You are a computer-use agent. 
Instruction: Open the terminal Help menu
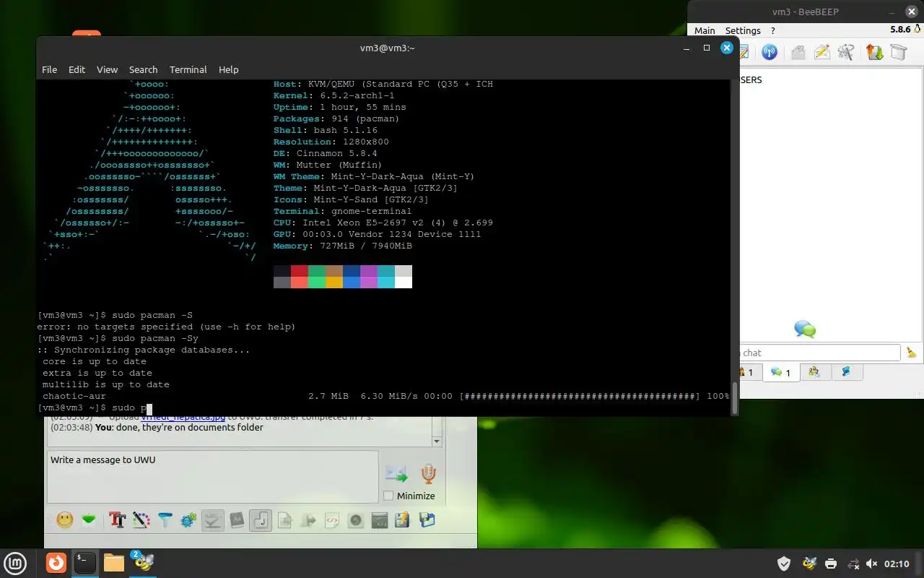coord(228,69)
